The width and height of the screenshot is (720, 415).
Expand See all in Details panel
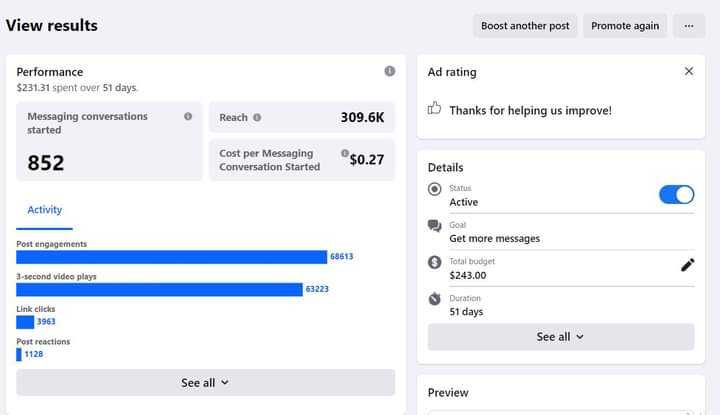tap(560, 337)
